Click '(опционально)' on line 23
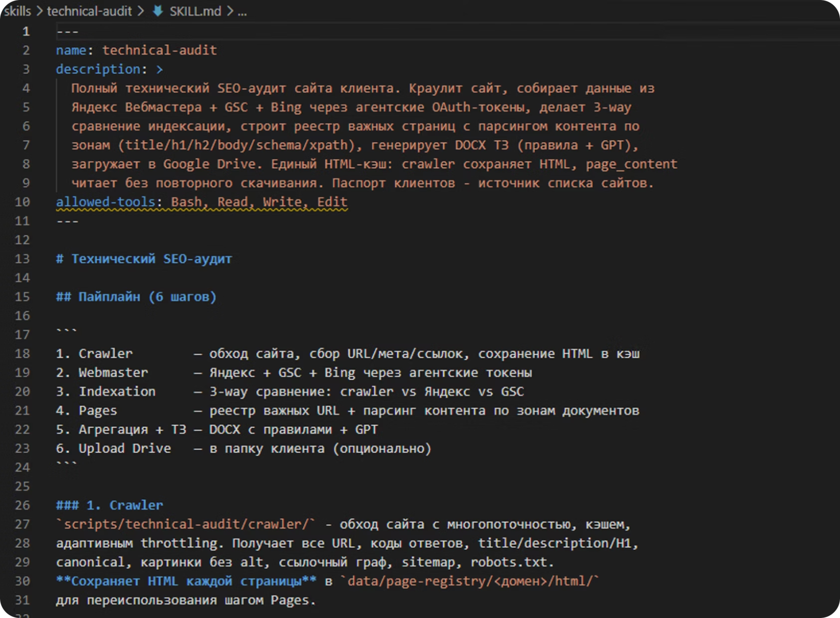This screenshot has height=618, width=840. tap(382, 448)
